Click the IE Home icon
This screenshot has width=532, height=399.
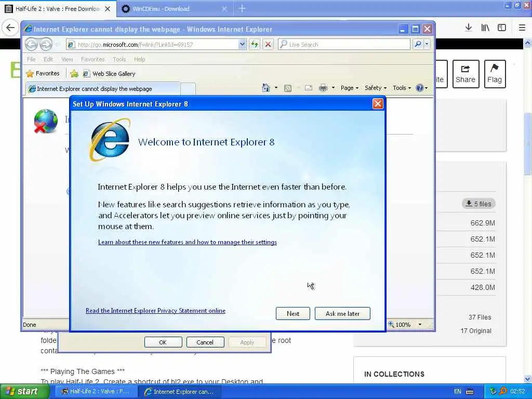265,88
